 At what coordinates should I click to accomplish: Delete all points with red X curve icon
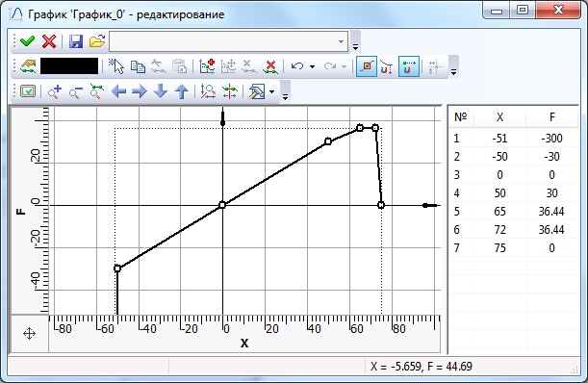point(270,66)
